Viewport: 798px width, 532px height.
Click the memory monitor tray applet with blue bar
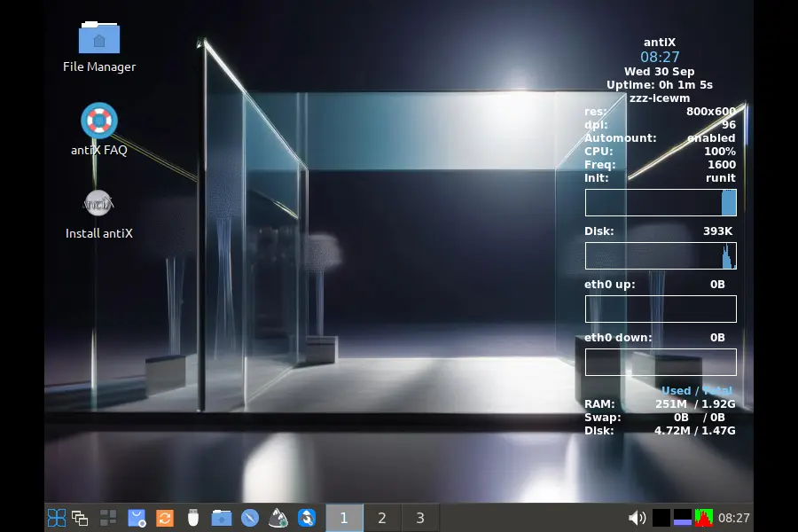[x=683, y=518]
